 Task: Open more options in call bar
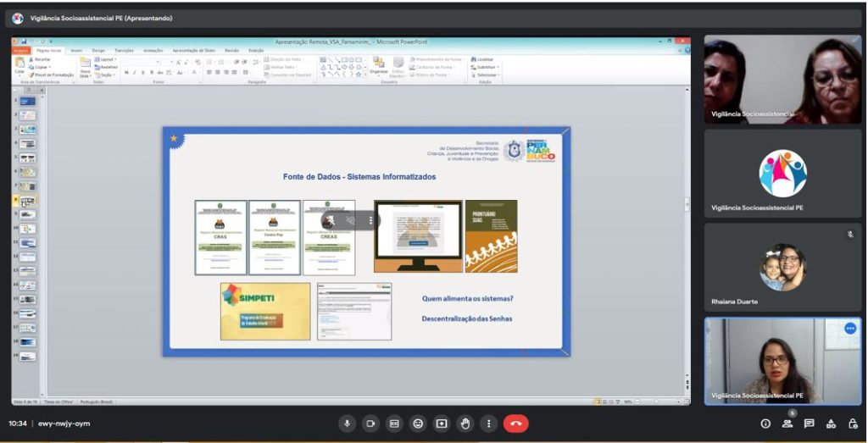[x=488, y=424]
